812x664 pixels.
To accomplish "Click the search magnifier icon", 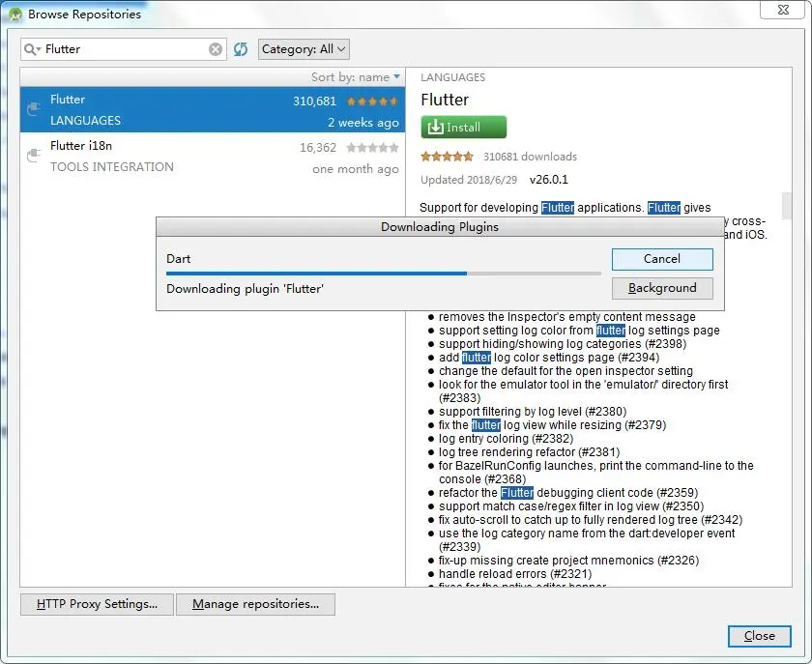I will [31, 49].
